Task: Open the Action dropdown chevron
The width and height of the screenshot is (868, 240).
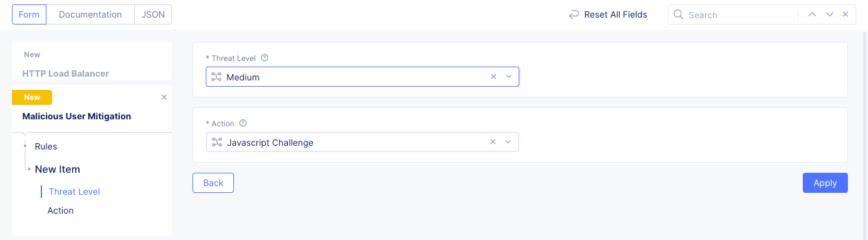Action: pyautogui.click(x=509, y=142)
